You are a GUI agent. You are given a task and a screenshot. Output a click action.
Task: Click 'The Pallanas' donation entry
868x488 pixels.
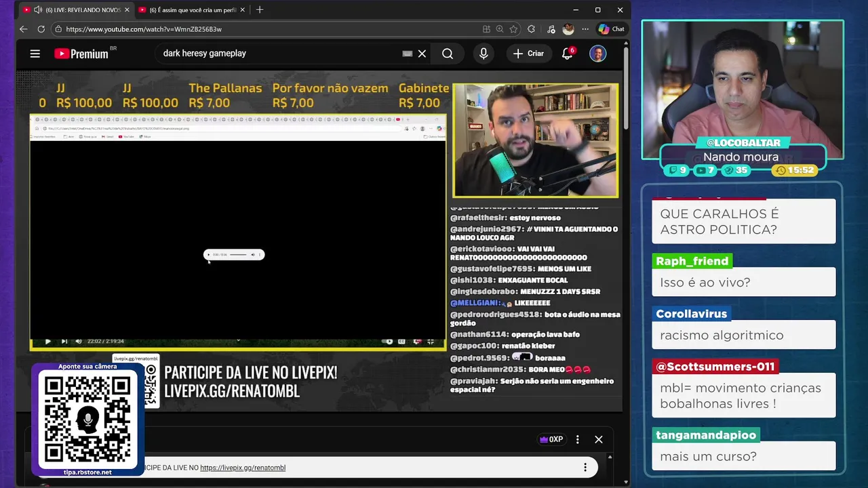point(225,96)
